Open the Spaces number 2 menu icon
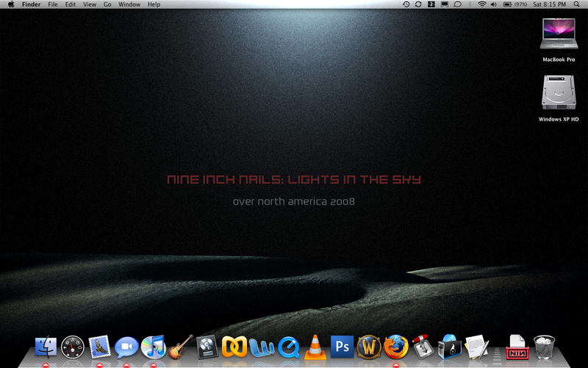Viewport: 588px width, 368px height. coord(431,4)
